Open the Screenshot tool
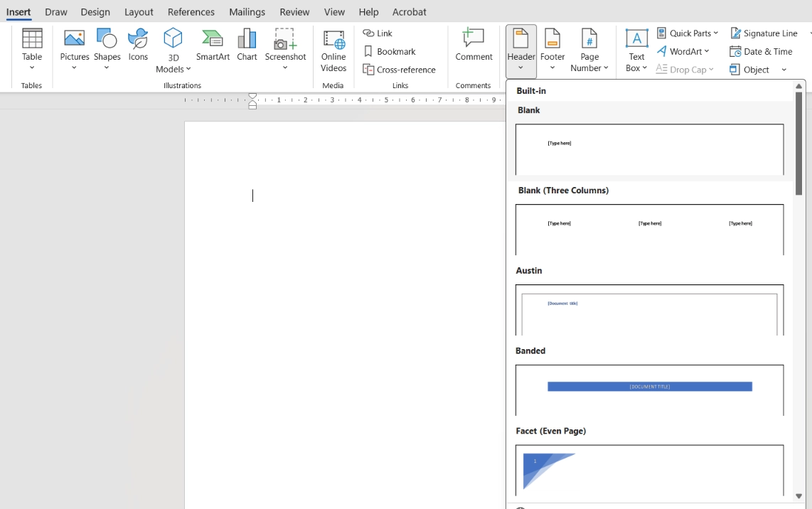Screen dimensions: 812x509 pyautogui.click(x=285, y=50)
